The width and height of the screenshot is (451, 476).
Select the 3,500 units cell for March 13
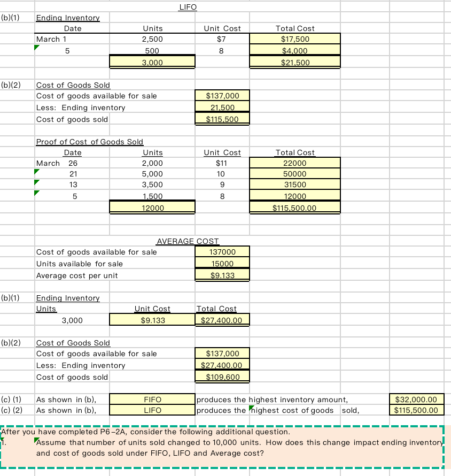pos(152,185)
